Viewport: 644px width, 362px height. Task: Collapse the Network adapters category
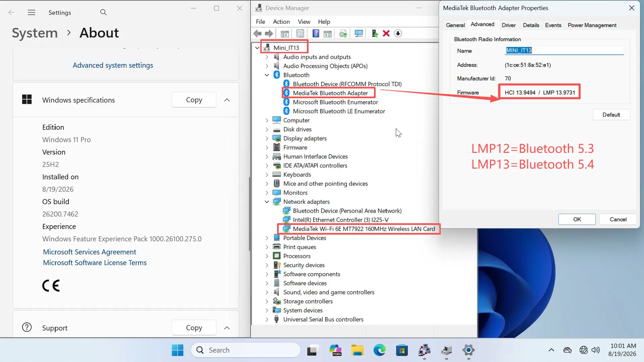tap(267, 202)
